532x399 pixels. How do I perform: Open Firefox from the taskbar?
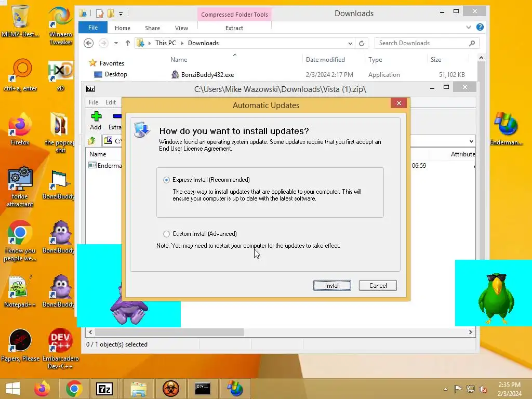42,389
